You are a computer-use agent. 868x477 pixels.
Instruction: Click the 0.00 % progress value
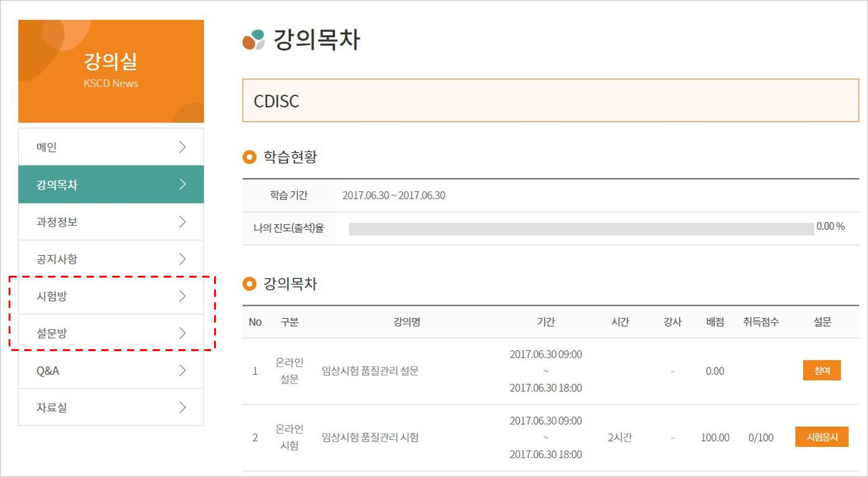point(831,226)
